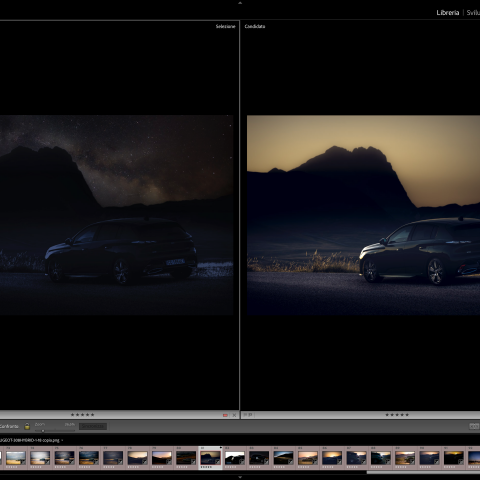Click the Confronta label in toolbar

9,426
